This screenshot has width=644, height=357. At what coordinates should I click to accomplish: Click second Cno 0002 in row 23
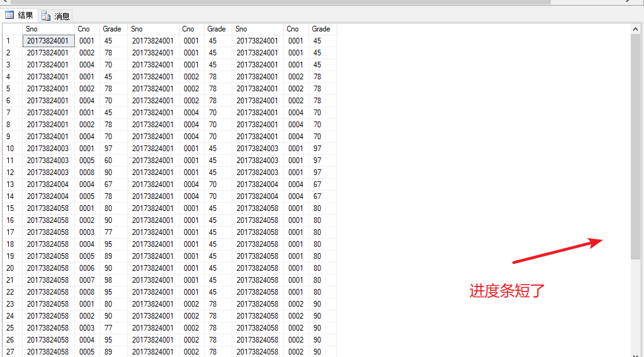(192, 303)
